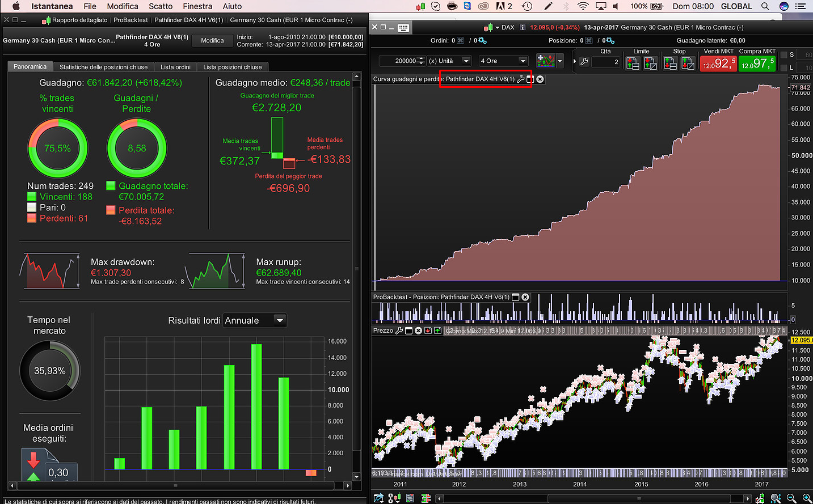Open the Lista ordini tab
Screen dimensions: 813x504
click(x=175, y=67)
